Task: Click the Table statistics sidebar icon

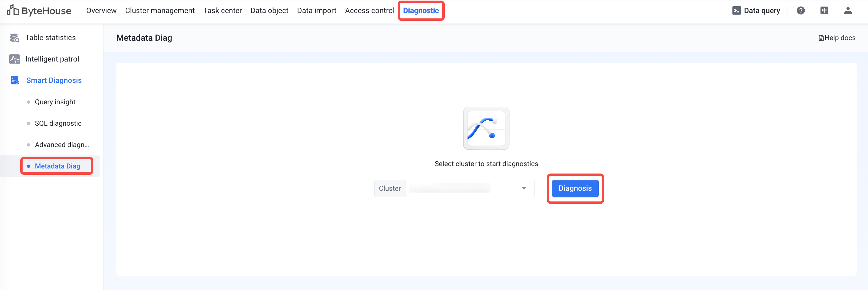Action: click(15, 38)
